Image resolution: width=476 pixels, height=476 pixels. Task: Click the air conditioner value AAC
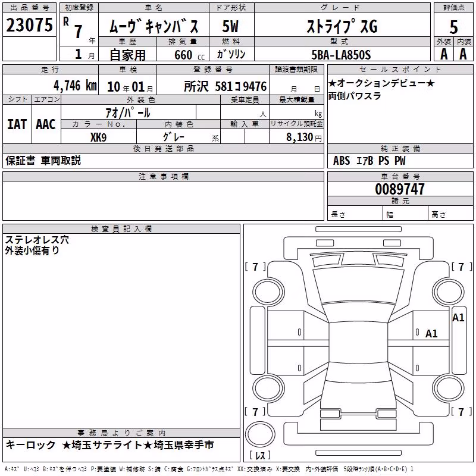pos(46,124)
